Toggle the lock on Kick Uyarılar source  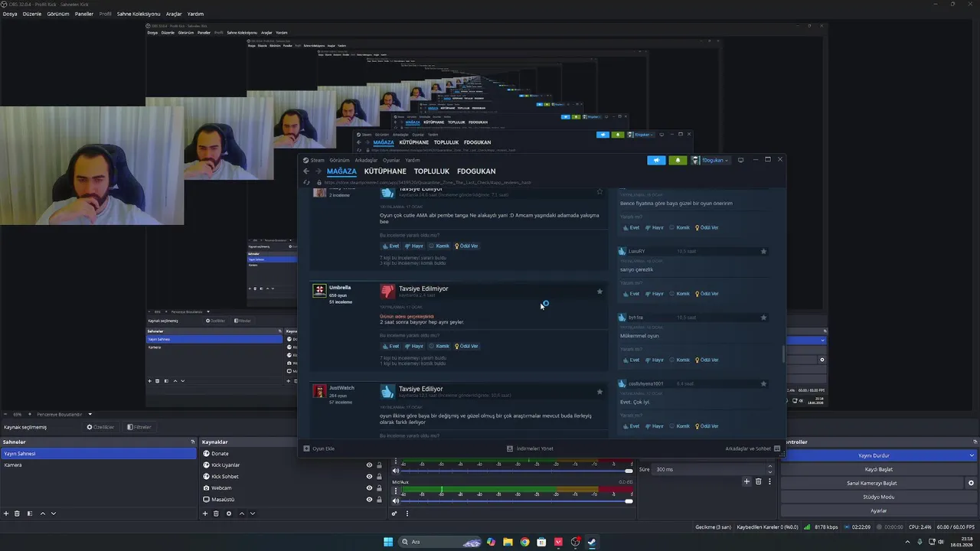pyautogui.click(x=381, y=465)
